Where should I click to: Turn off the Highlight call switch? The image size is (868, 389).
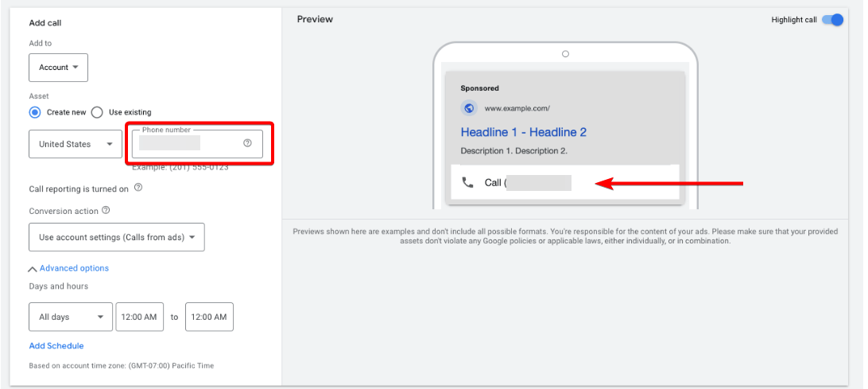pos(832,20)
